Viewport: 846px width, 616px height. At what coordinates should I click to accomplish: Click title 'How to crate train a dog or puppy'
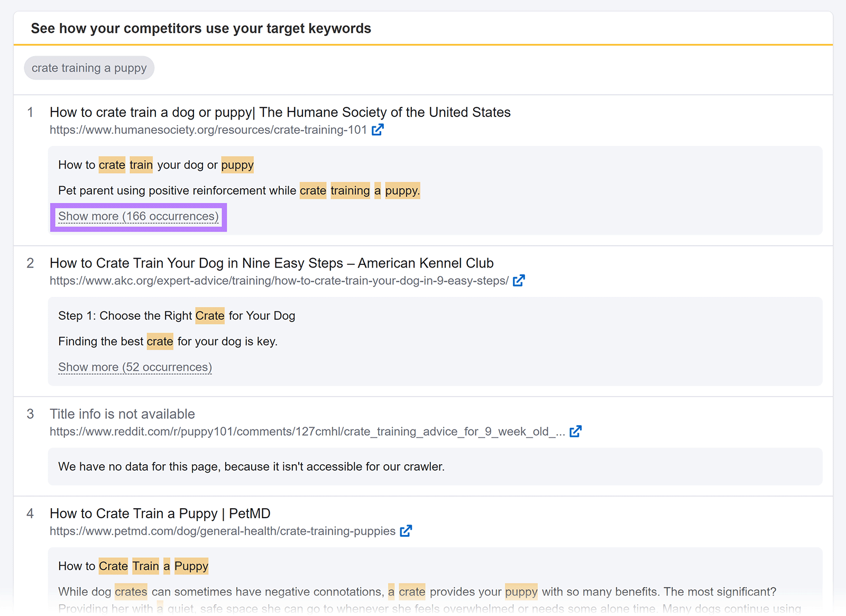click(280, 112)
